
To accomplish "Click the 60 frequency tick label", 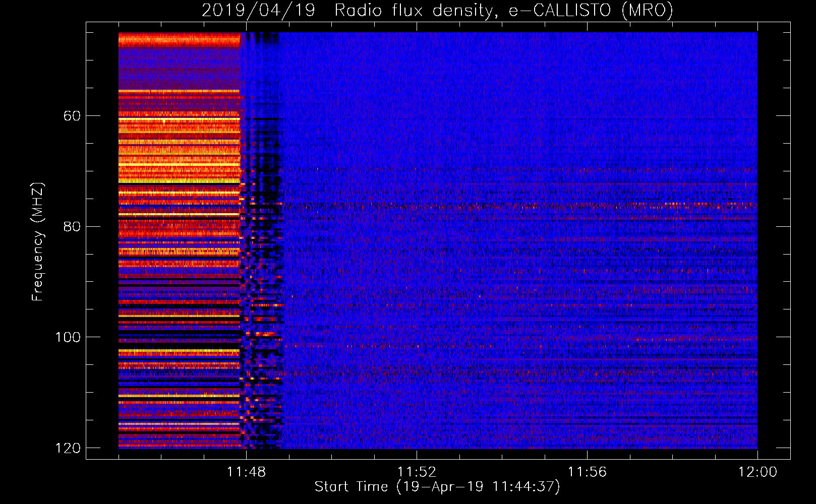I will (72, 116).
